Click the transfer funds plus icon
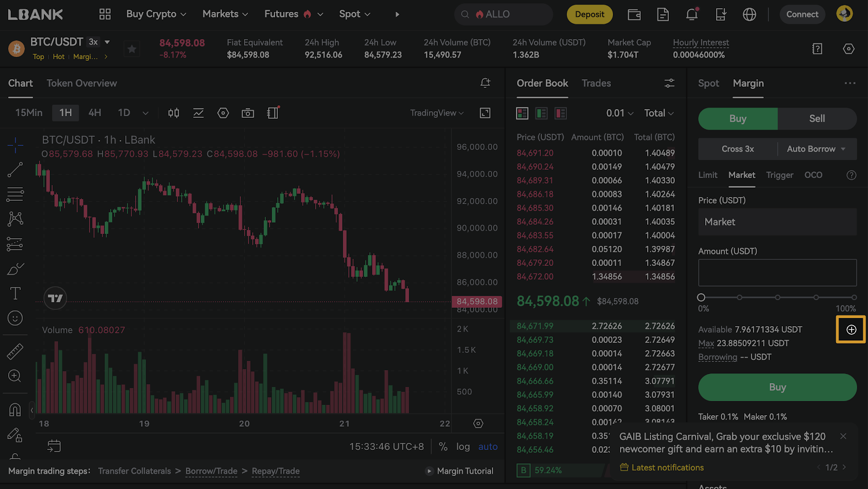The image size is (868, 489). (851, 330)
